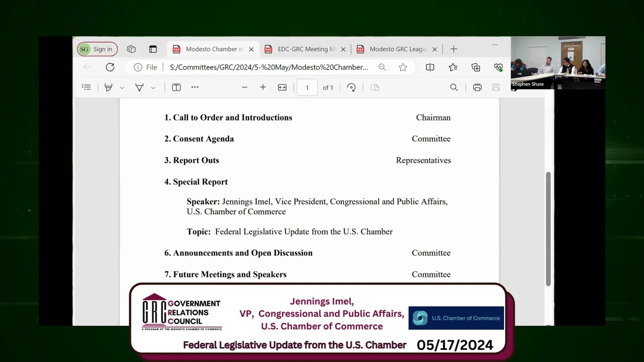Click the Stephen Shaw video thumbnail
The image size is (644, 362).
(558, 63)
